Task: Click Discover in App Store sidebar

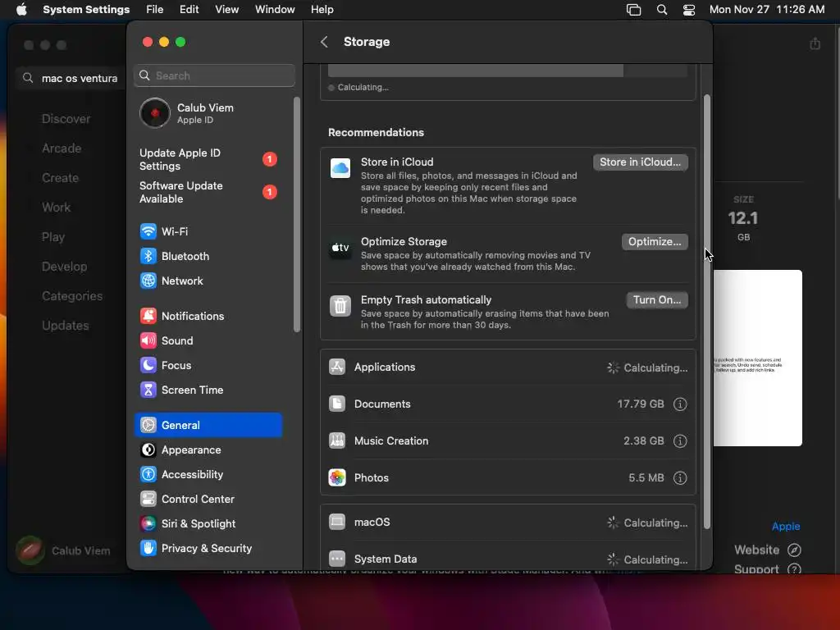Action: click(66, 119)
